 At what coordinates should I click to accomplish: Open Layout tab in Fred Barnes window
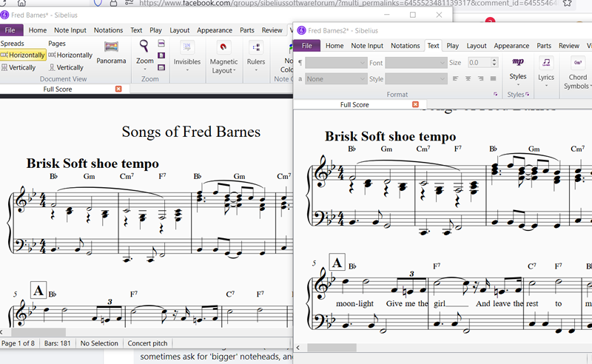click(x=179, y=30)
